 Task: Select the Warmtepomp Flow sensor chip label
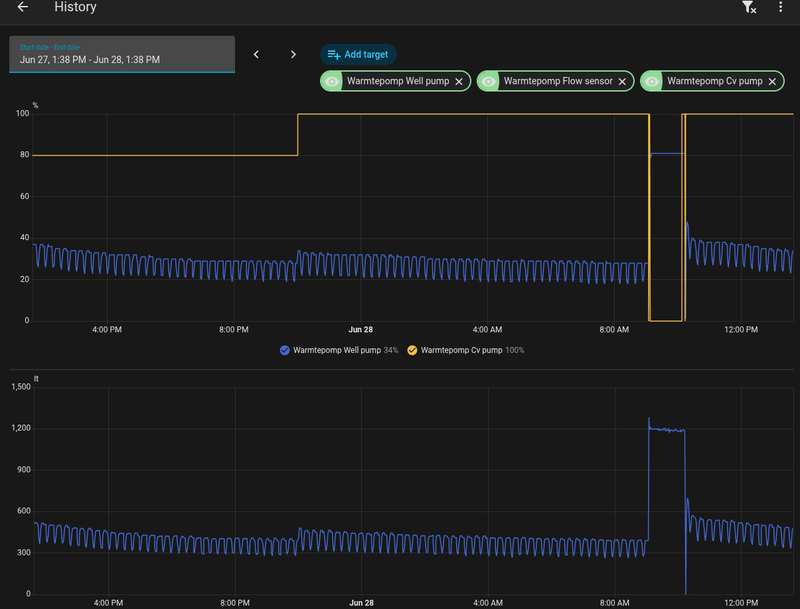pyautogui.click(x=558, y=81)
